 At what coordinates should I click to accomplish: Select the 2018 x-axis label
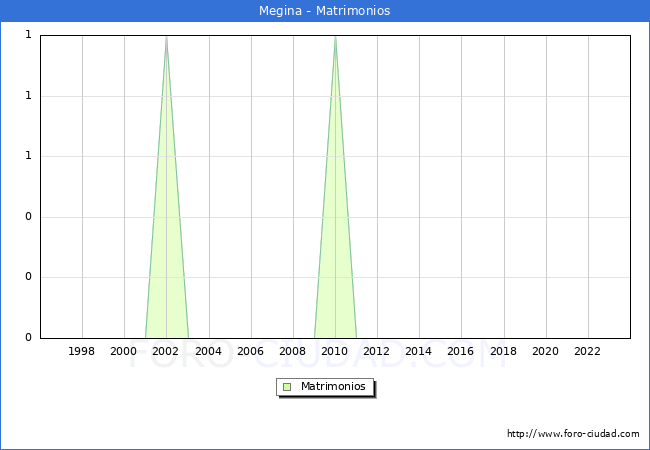pyautogui.click(x=503, y=351)
